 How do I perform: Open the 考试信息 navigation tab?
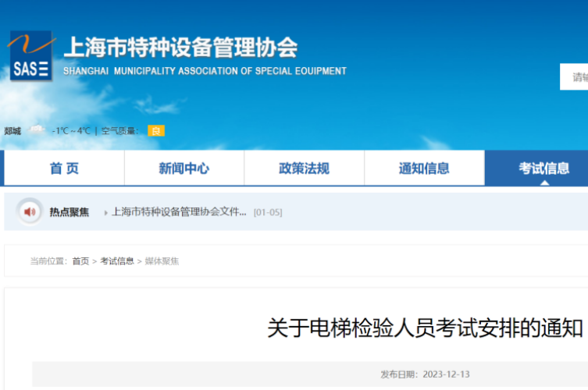543,168
